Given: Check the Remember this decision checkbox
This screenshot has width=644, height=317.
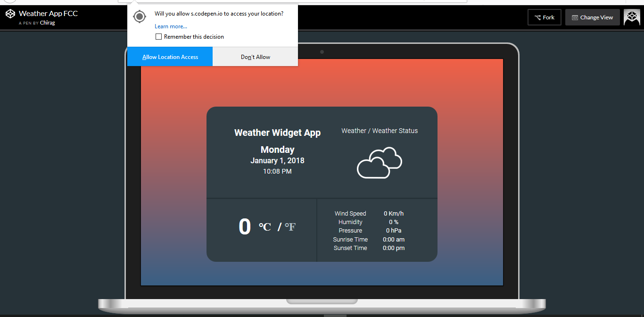Looking at the screenshot, I should 158,36.
